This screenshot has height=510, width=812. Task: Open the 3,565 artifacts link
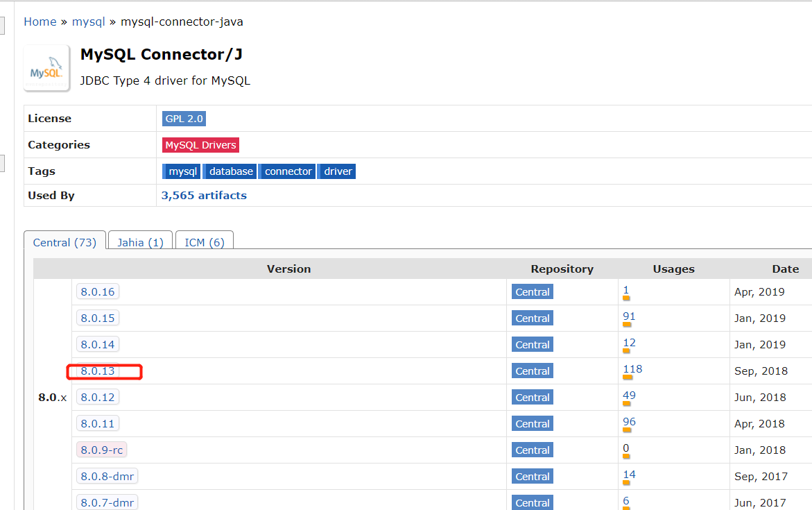tap(204, 196)
